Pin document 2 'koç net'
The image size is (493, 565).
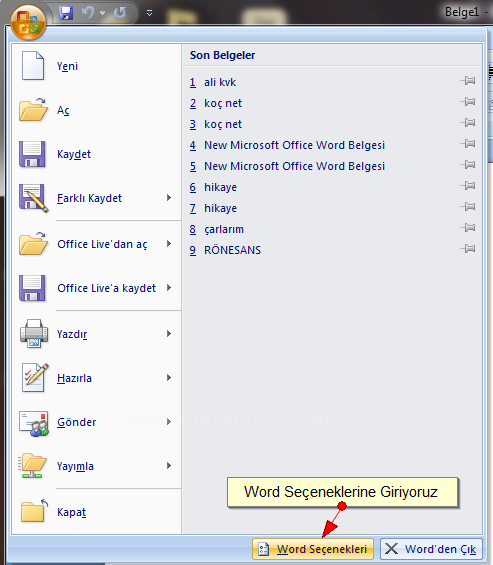click(x=468, y=102)
